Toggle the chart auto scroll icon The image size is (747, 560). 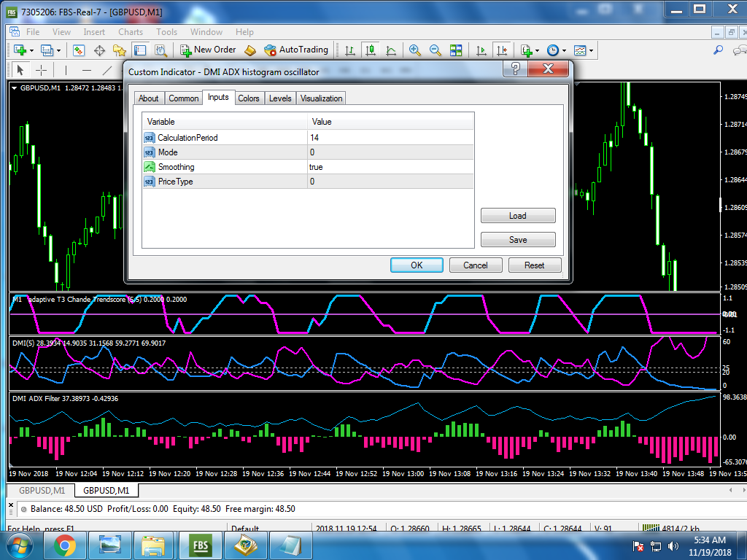(481, 50)
